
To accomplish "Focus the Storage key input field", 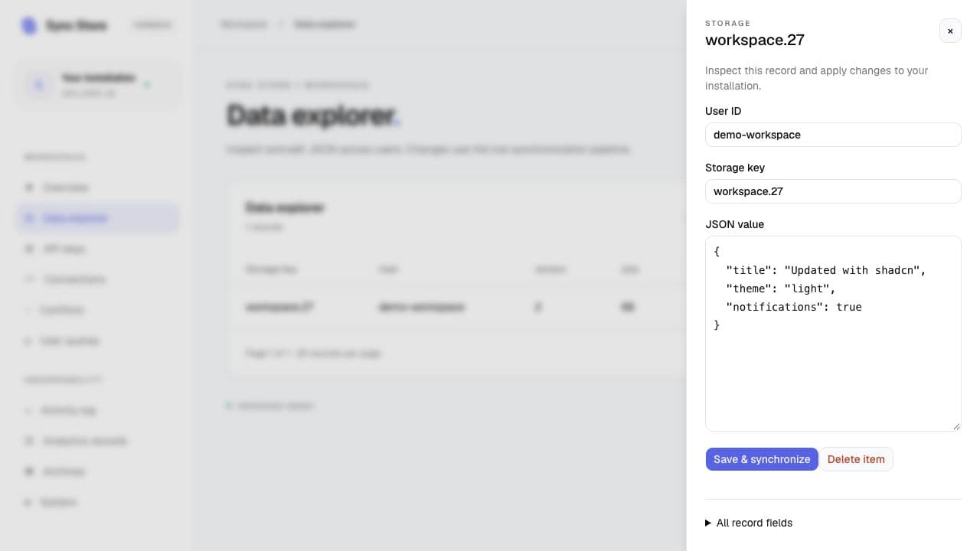I will point(833,191).
